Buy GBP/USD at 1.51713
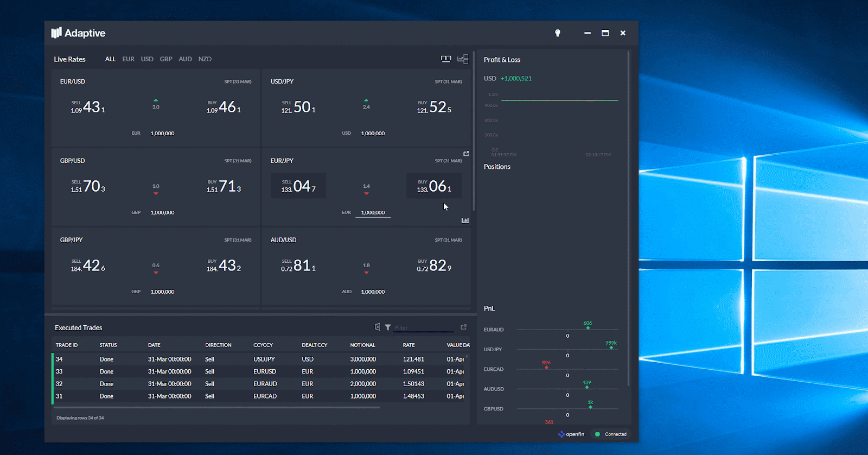 click(224, 186)
